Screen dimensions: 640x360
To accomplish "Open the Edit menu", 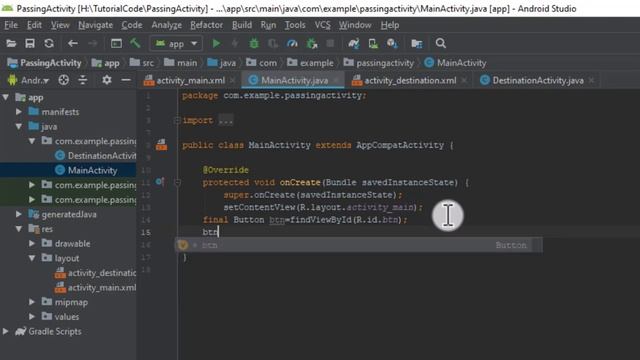I will (34, 25).
